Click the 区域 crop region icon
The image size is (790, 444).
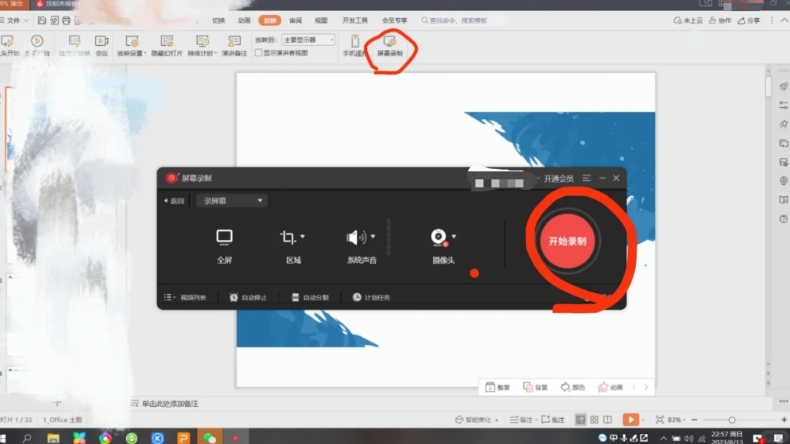[x=289, y=238]
